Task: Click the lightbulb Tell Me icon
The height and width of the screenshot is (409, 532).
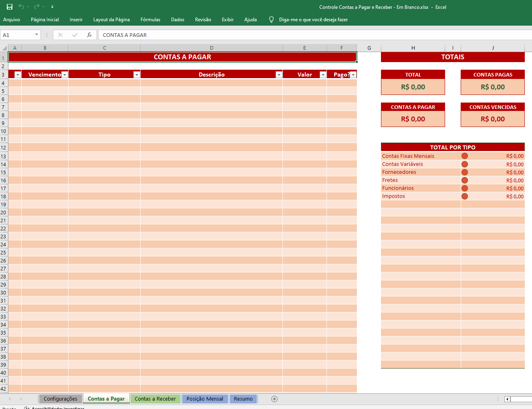Action: (271, 20)
